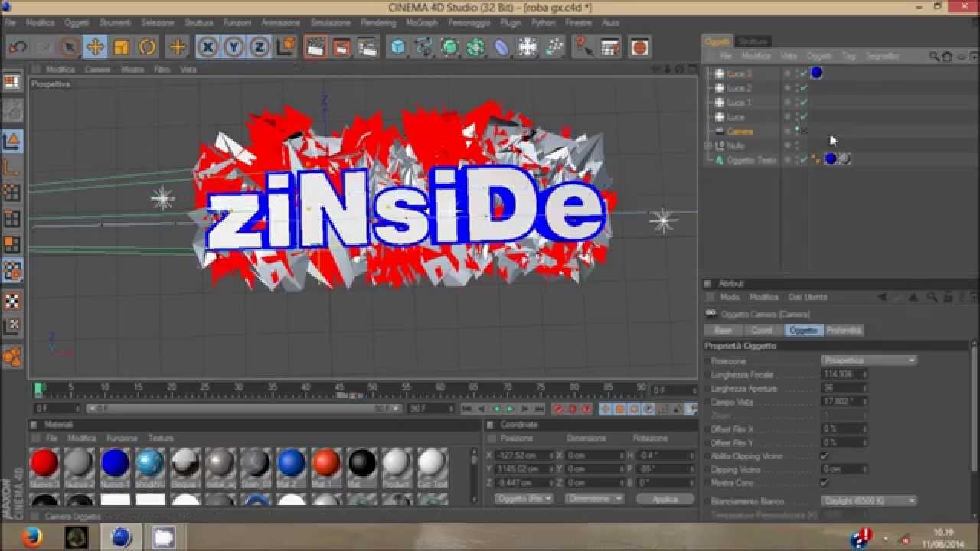Select the Camera object in object list
Viewport: 980px width, 551px height.
coord(740,131)
